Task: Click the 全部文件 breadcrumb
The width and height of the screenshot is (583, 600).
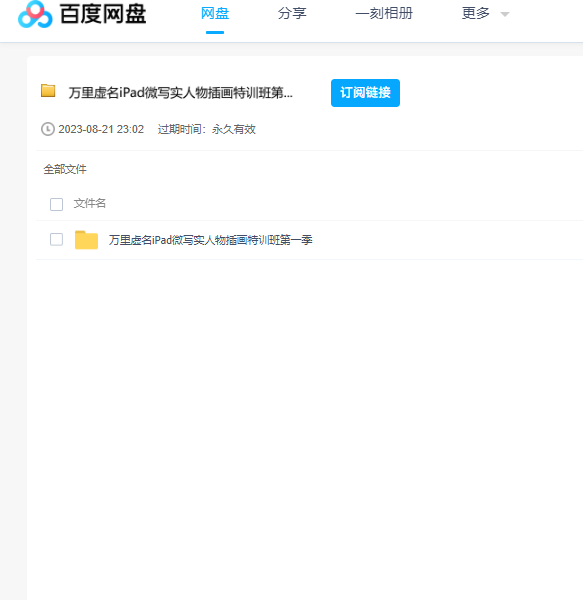Action: pos(65,169)
